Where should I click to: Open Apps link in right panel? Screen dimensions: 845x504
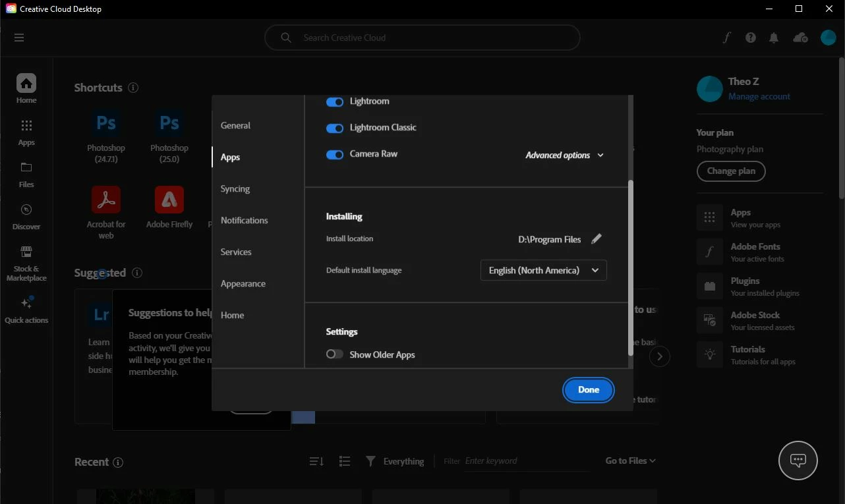point(760,218)
